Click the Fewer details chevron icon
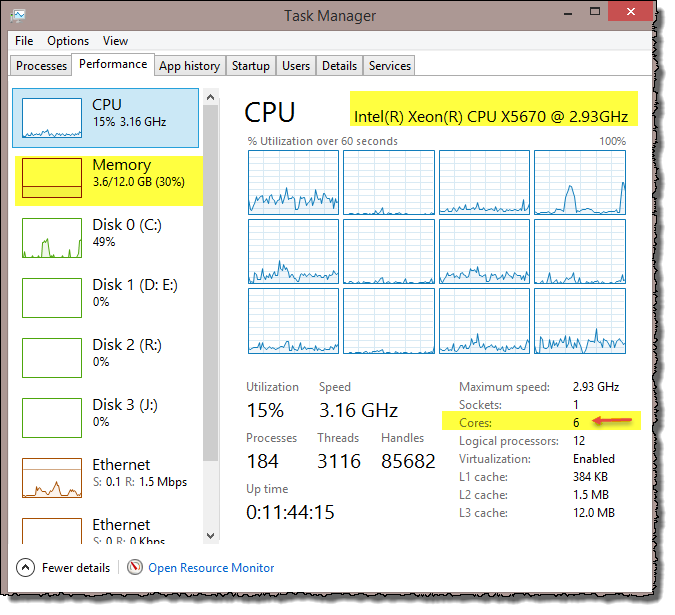675x615 pixels. tap(25, 568)
